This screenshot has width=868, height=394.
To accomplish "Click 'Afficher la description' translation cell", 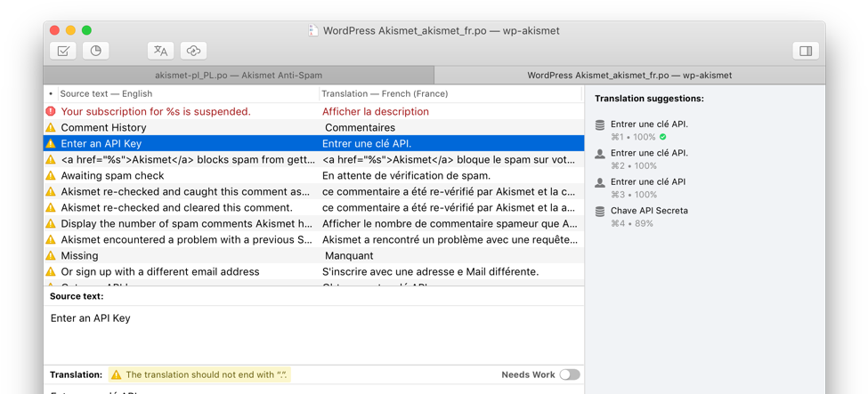I will pyautogui.click(x=376, y=111).
